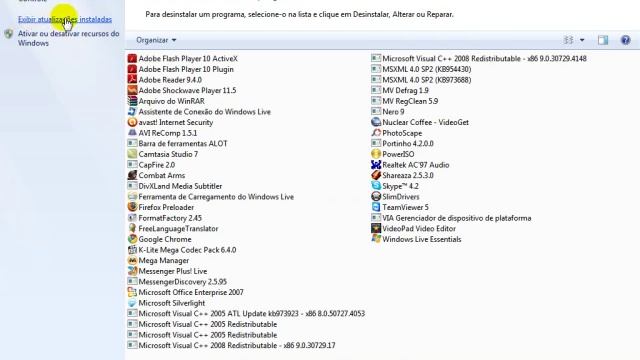Click the PhotoScape icon

click(376, 133)
